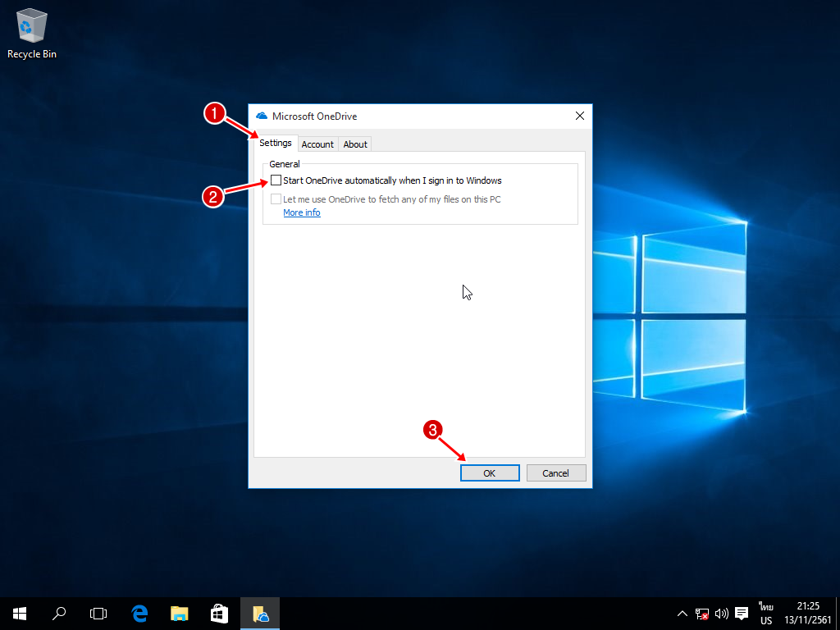Viewport: 840px width, 630px height.
Task: Open File Explorer from the taskbar
Action: tap(180, 613)
